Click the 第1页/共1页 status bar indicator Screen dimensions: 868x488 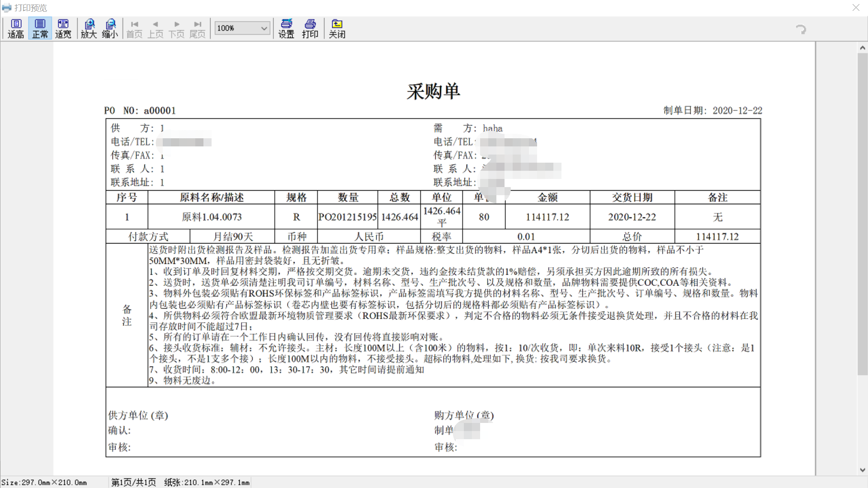[133, 483]
